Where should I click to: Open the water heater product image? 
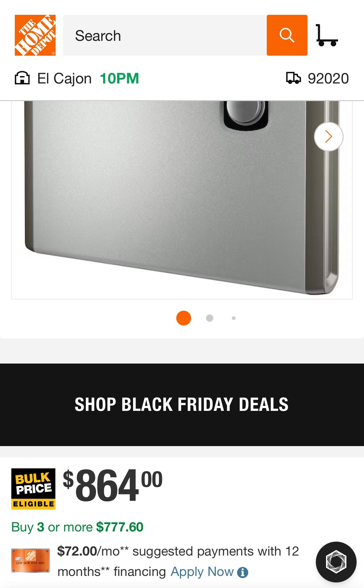[182, 200]
